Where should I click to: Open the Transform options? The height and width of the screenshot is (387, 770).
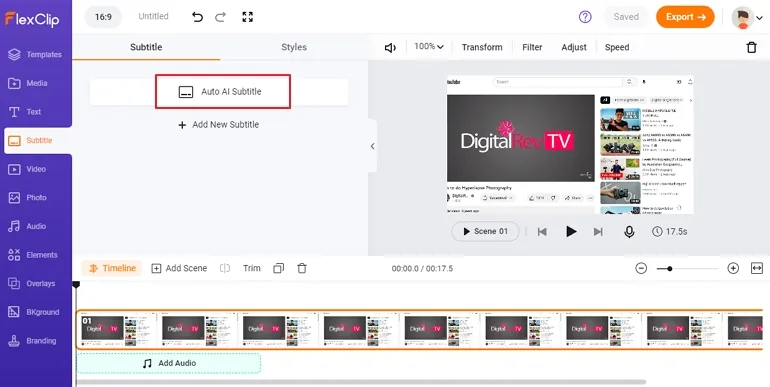click(x=482, y=47)
